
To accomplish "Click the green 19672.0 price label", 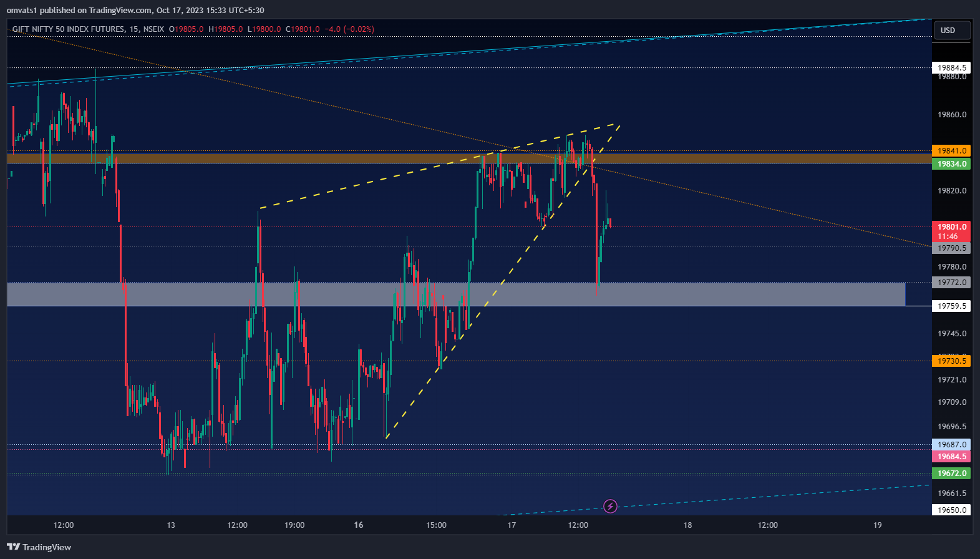I will [x=951, y=473].
